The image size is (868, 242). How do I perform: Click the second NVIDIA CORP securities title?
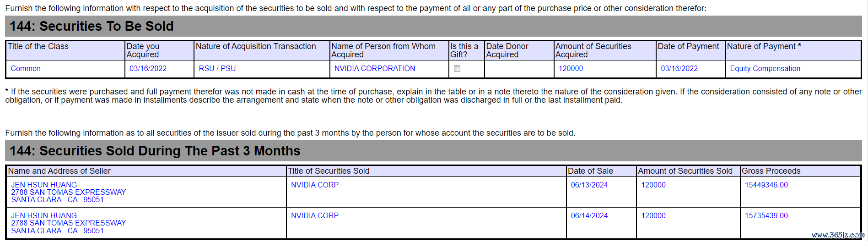point(315,216)
